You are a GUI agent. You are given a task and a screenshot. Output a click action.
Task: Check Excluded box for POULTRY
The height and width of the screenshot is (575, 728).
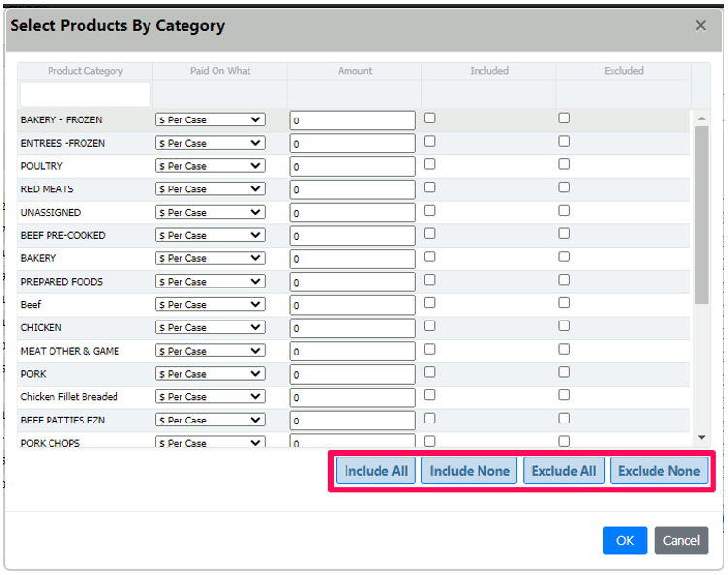click(x=564, y=164)
